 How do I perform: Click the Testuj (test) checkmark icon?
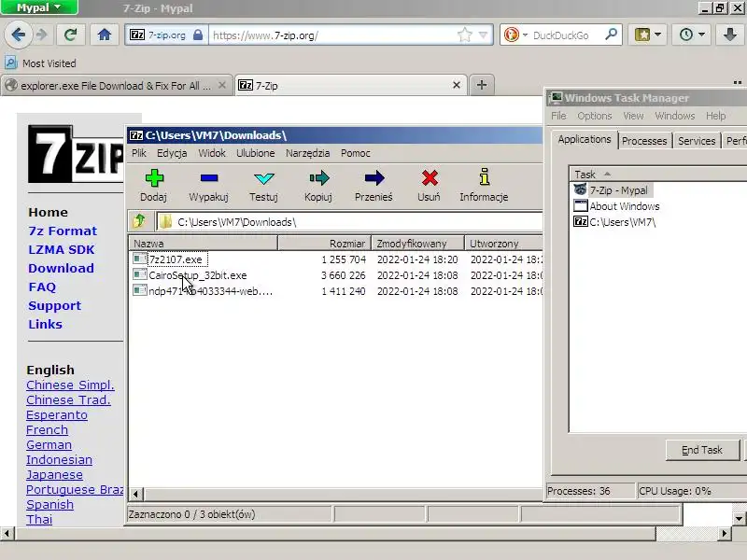coord(264,178)
